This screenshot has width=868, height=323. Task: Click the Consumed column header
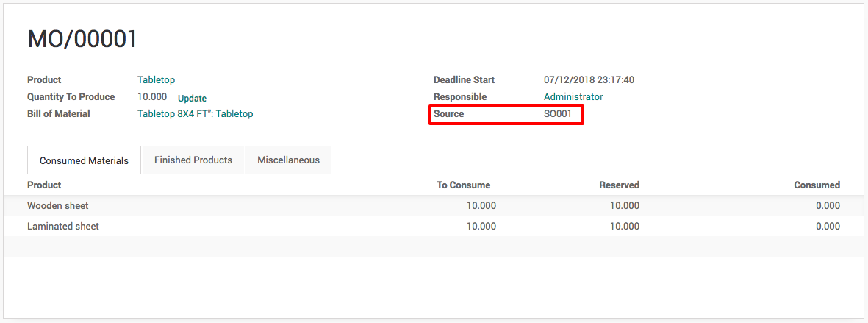(x=817, y=185)
